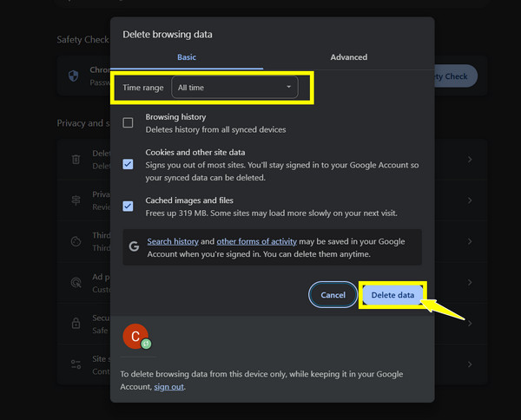Image resolution: width=521 pixels, height=420 pixels.
Task: Click the Cancel button
Action: [x=333, y=295]
